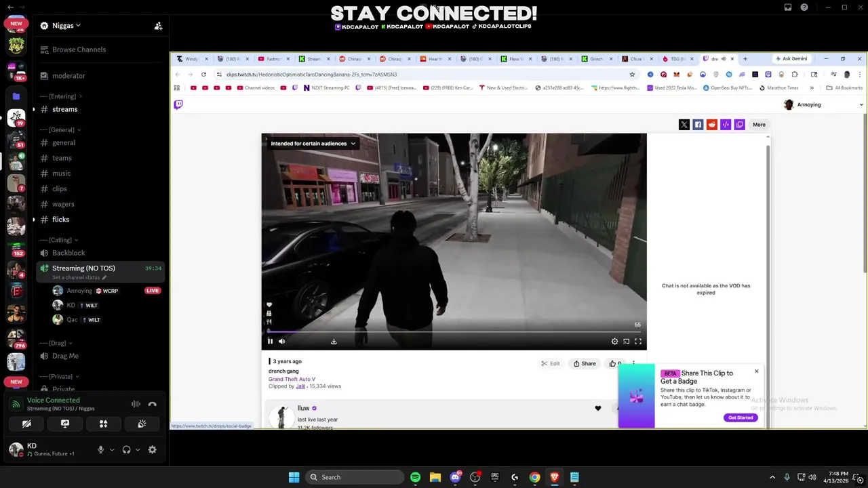868x488 pixels.
Task: Open clipper Jalil's profile link
Action: [300, 386]
